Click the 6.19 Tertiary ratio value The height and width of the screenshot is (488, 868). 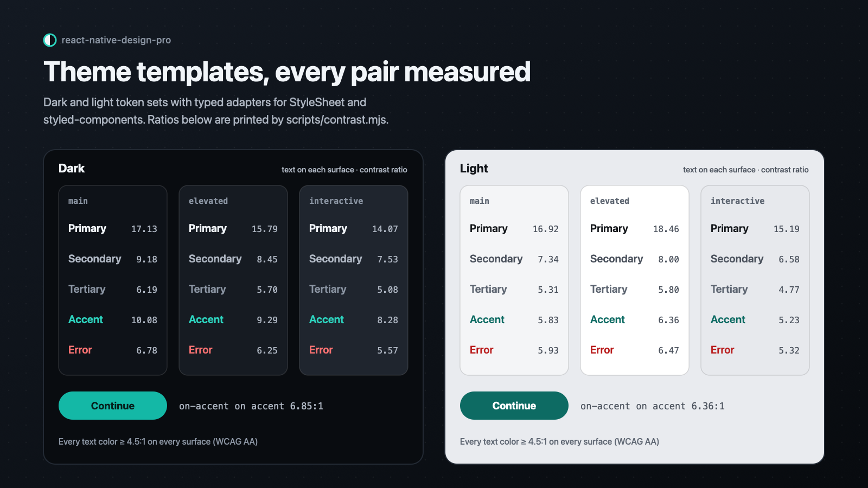(147, 290)
